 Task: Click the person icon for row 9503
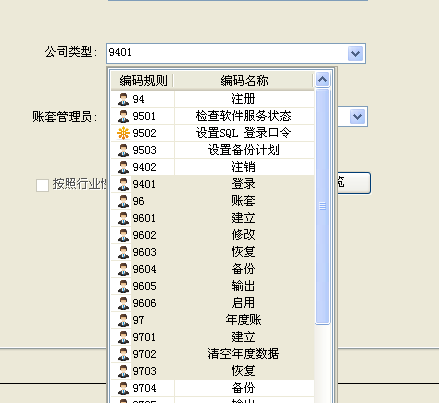123,150
